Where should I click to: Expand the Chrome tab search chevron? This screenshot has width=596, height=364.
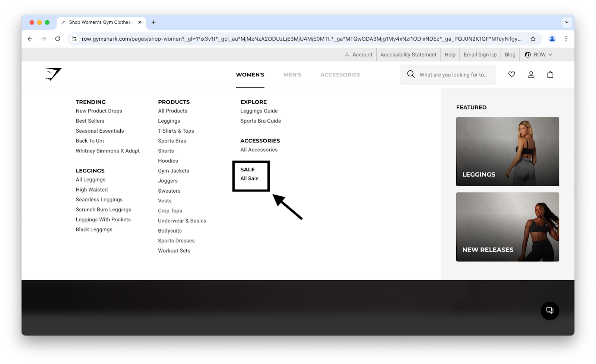click(x=567, y=22)
